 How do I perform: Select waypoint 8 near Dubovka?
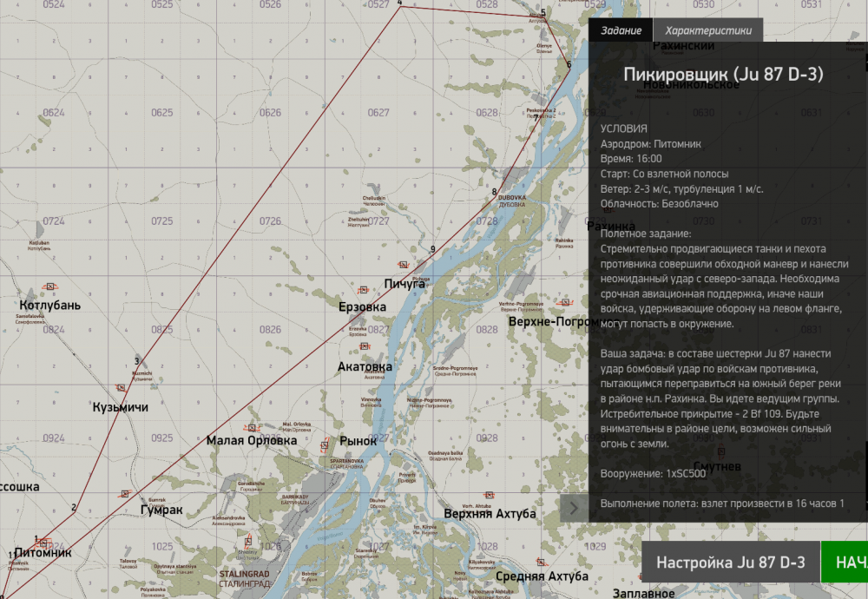click(495, 192)
